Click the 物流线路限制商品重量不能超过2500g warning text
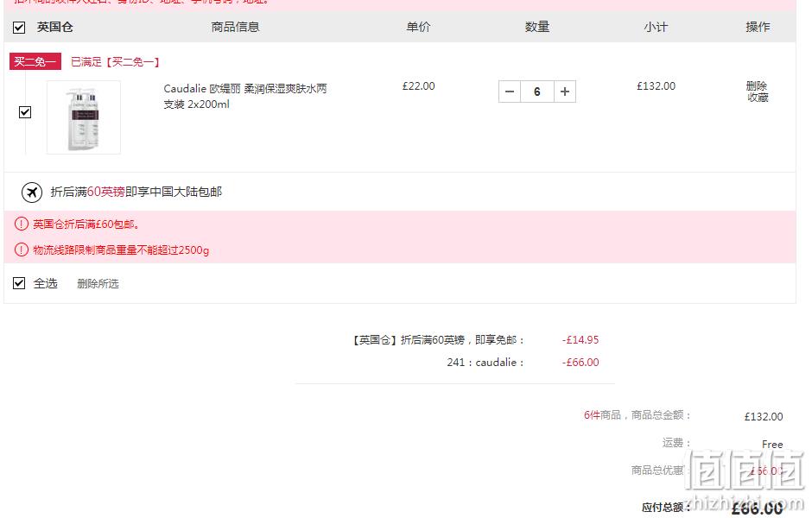Screen dimensions: 812x518 [x=121, y=250]
